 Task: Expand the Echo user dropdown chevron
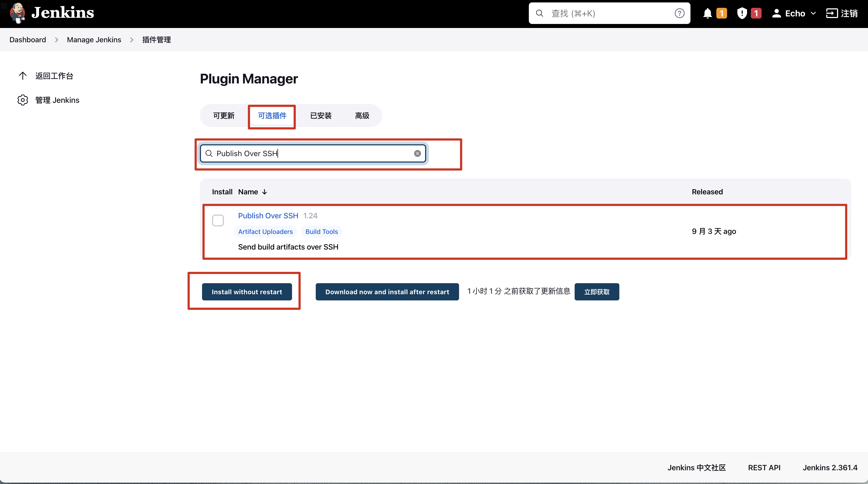click(813, 13)
